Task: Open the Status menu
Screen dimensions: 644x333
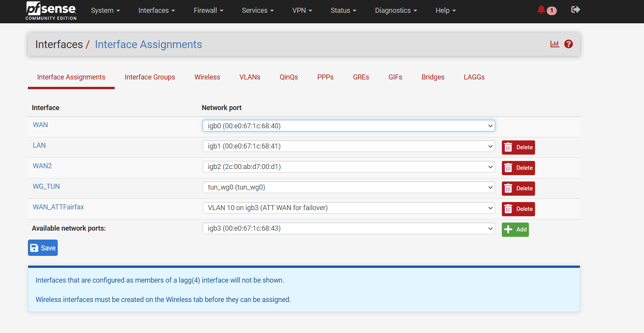Action: coord(343,10)
